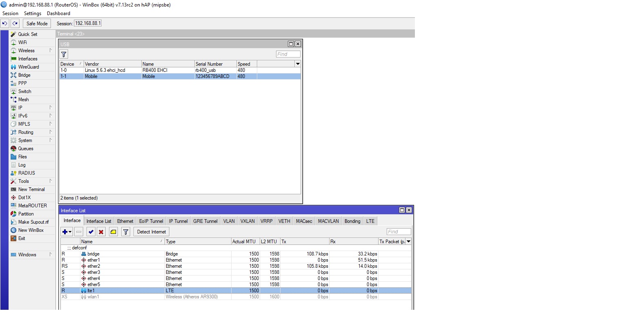This screenshot has height=320, width=644.
Task: Click the red X Disable button
Action: click(101, 232)
